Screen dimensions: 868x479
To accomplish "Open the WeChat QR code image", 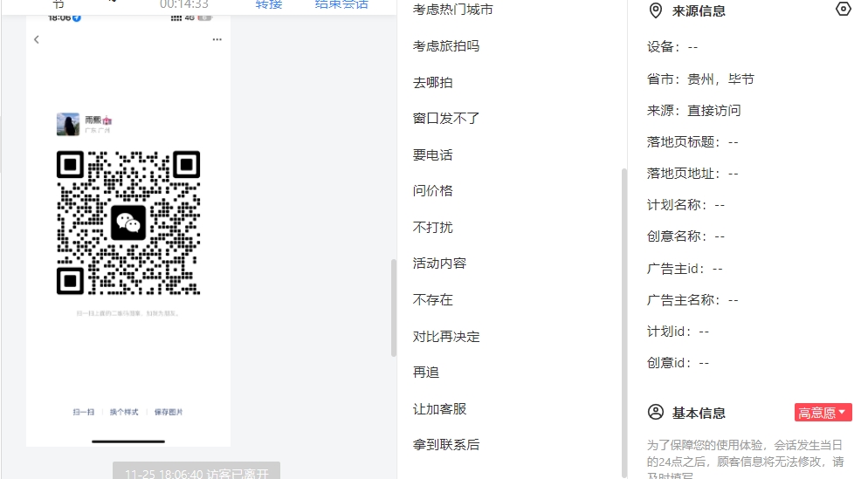I will [128, 222].
